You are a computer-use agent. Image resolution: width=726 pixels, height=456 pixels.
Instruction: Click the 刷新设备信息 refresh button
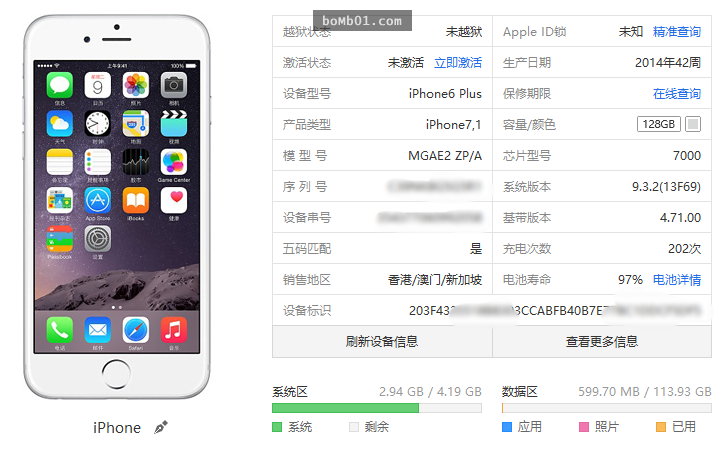click(x=382, y=342)
